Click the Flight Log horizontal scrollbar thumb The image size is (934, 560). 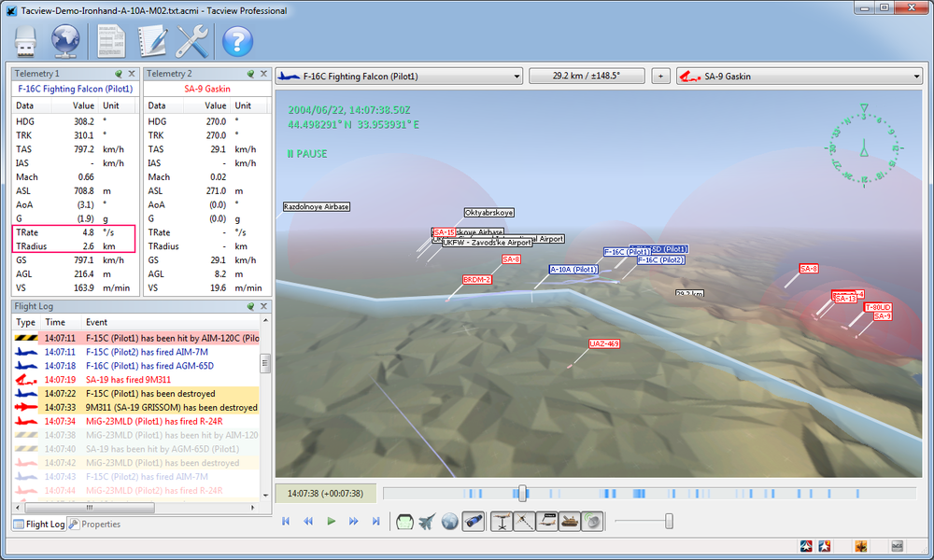pyautogui.click(x=90, y=508)
